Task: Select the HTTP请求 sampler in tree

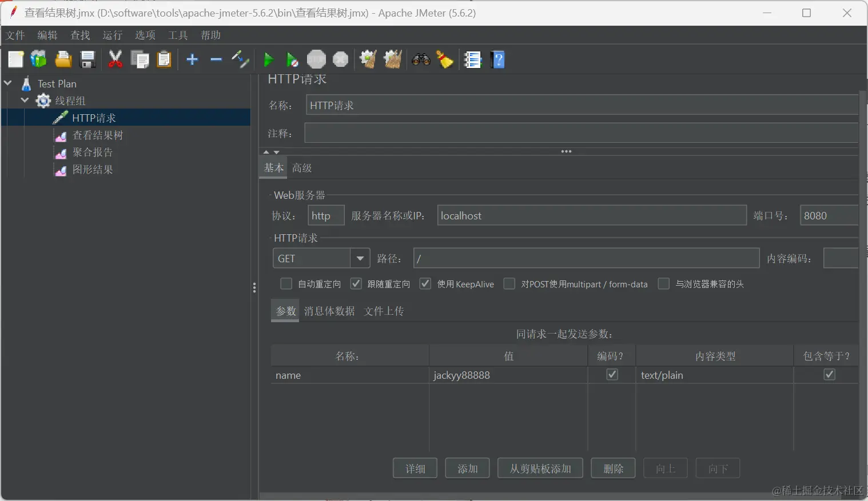Action: click(x=84, y=118)
